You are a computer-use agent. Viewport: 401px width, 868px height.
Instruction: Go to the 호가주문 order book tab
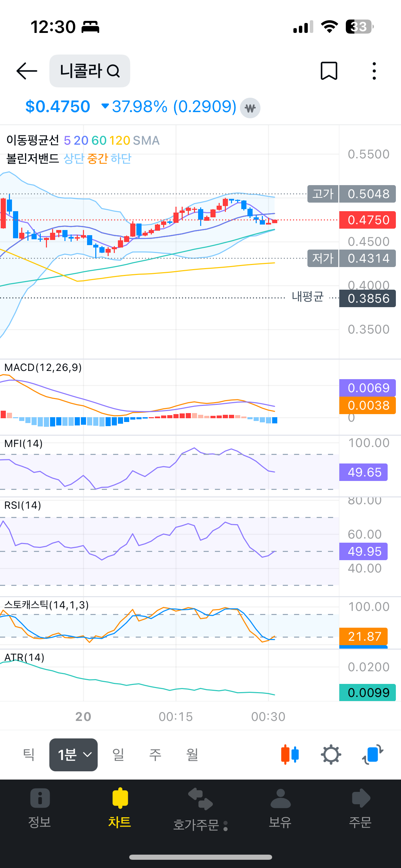[200, 810]
